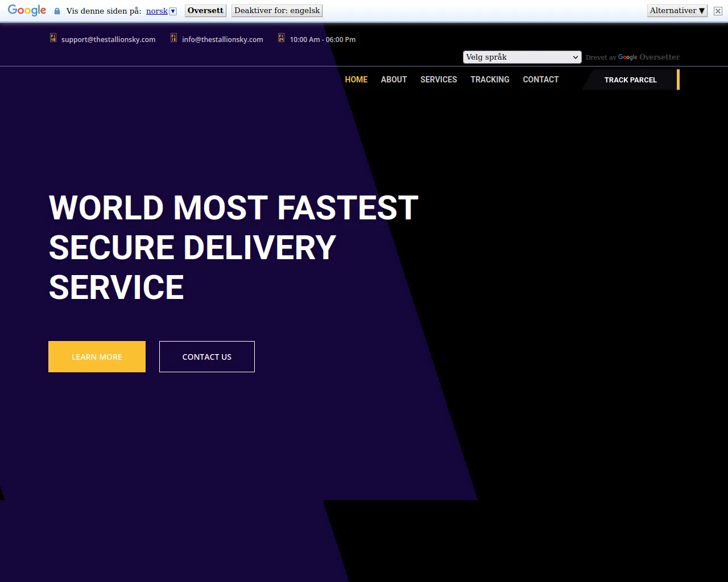The image size is (728, 582).
Task: Click the padlock icon beside Google logo
Action: pos(57,11)
